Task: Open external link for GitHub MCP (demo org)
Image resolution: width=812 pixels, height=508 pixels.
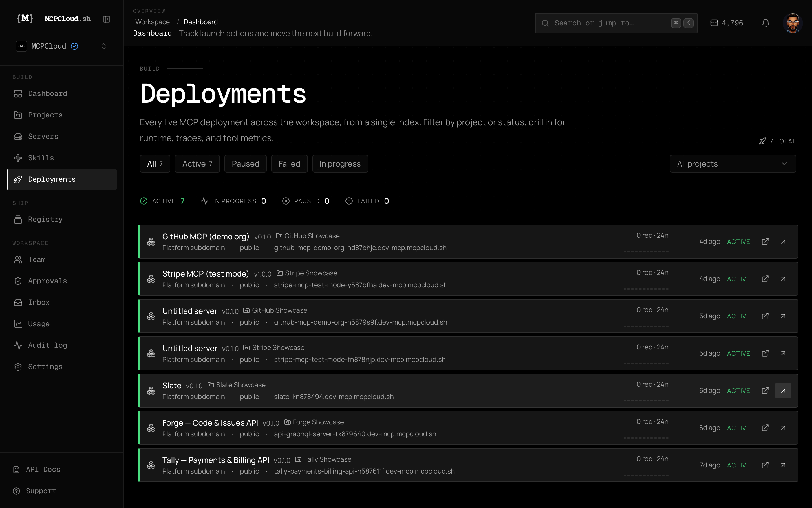Action: pos(765,242)
